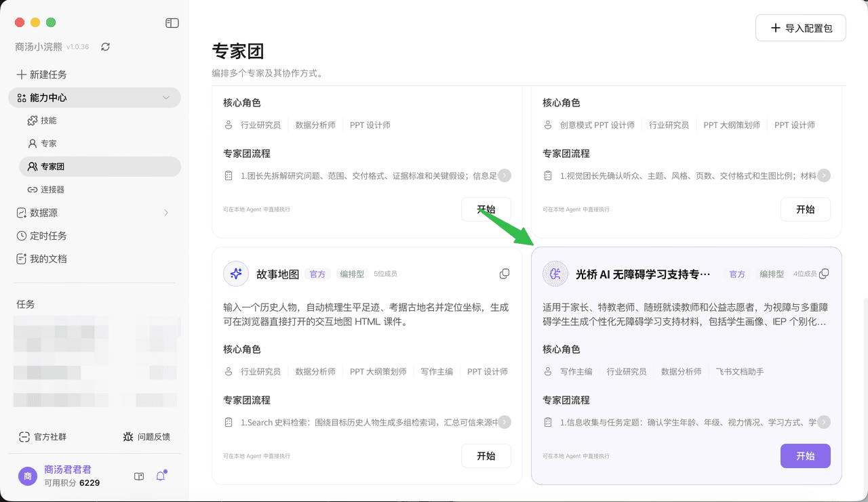Select the 创意模式 PPT 设计师 role
The width and height of the screenshot is (868, 502).
click(x=597, y=125)
